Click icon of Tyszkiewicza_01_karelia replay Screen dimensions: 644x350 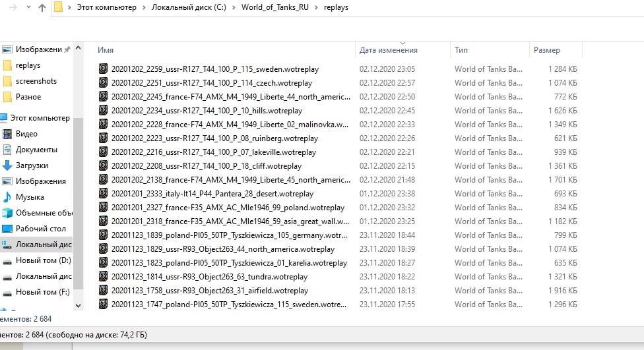pyautogui.click(x=103, y=263)
